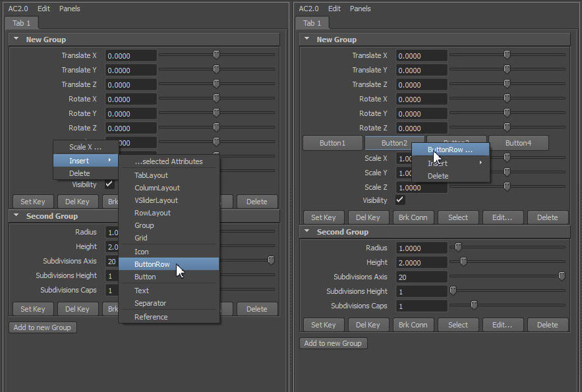Collapse New Group section in right panel
This screenshot has width=582, height=392.
pyautogui.click(x=306, y=40)
